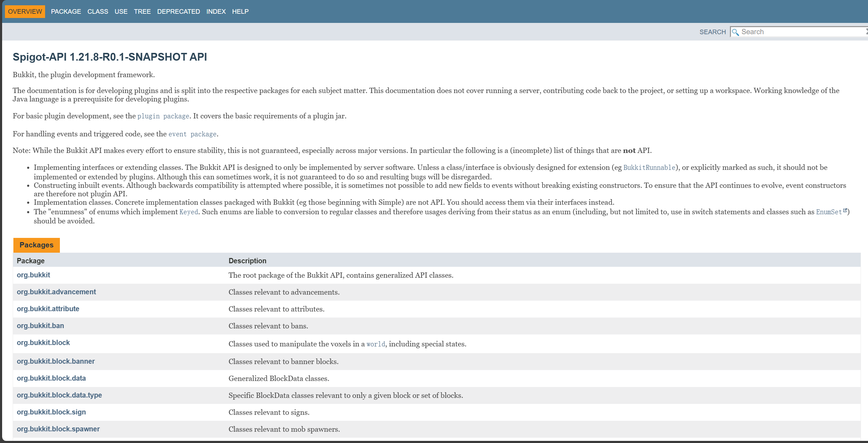The height and width of the screenshot is (443, 868).
Task: Open the org.bukkit.block.data.type package
Action: 59,395
